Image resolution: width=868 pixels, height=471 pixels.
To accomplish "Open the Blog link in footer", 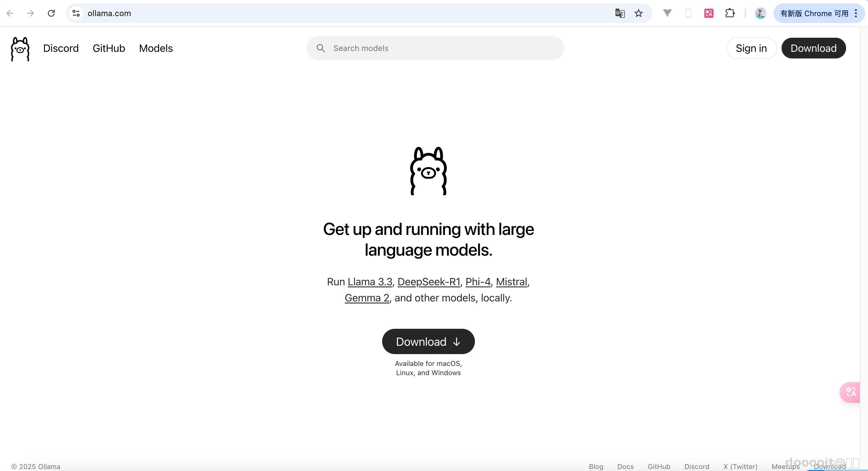I will [x=596, y=466].
